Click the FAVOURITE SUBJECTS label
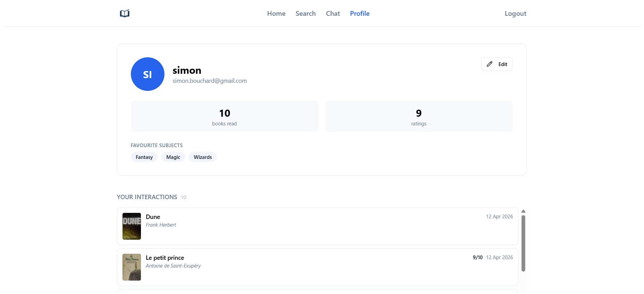 coord(157,145)
